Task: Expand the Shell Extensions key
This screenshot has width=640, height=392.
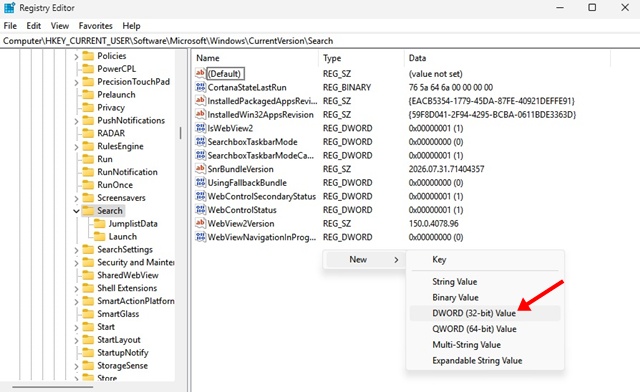Action: (x=76, y=289)
